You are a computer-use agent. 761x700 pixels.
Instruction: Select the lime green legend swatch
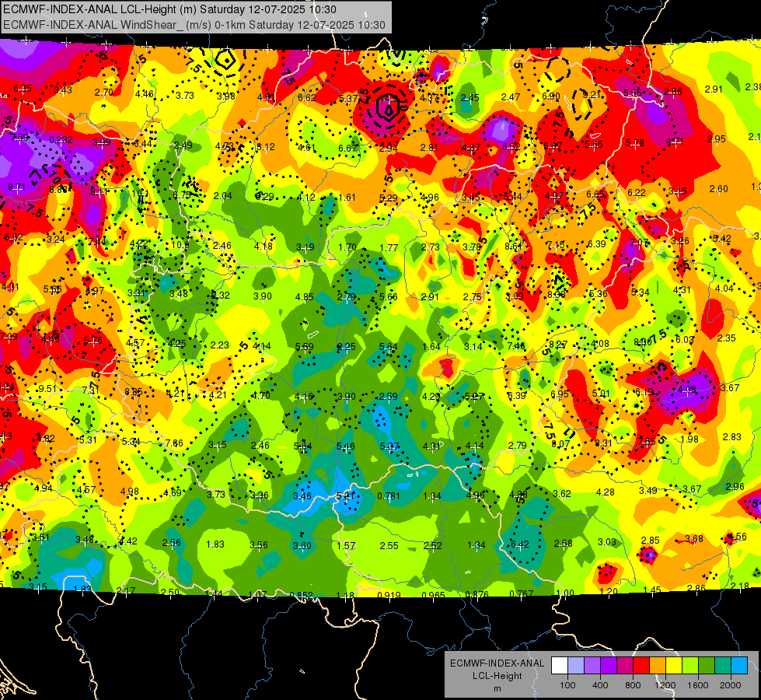pyautogui.click(x=689, y=665)
